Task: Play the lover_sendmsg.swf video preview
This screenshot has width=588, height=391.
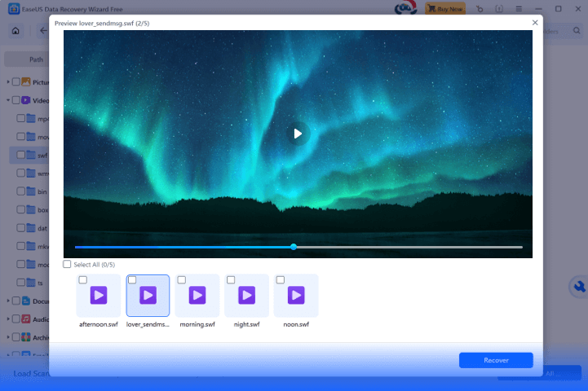Action: pyautogui.click(x=298, y=134)
